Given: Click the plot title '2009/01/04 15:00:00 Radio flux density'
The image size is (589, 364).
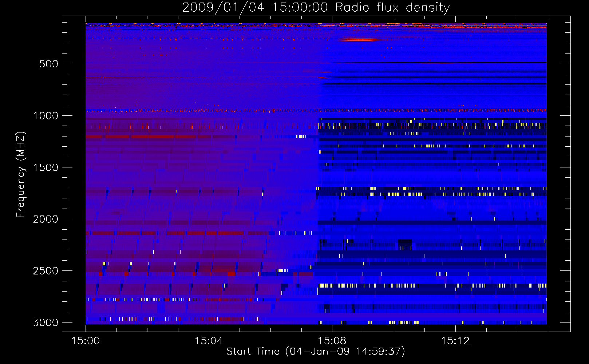Looking at the screenshot, I should pyautogui.click(x=316, y=7).
